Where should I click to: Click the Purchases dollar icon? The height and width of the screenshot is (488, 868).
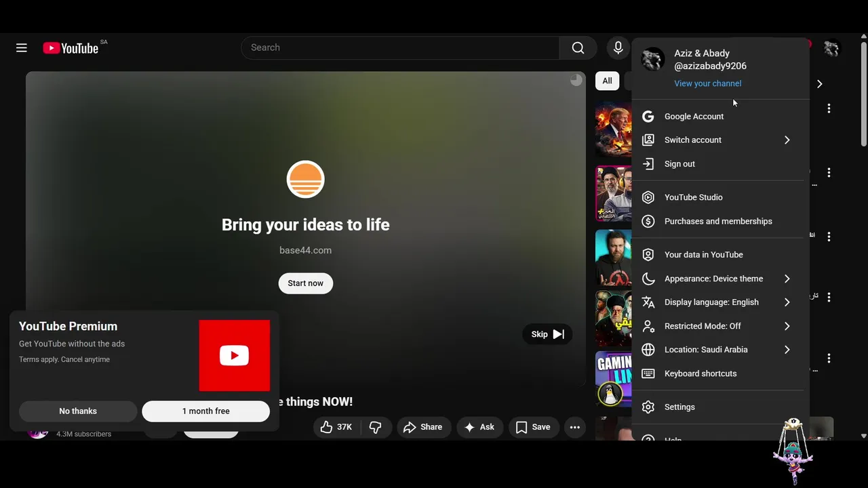tap(648, 221)
